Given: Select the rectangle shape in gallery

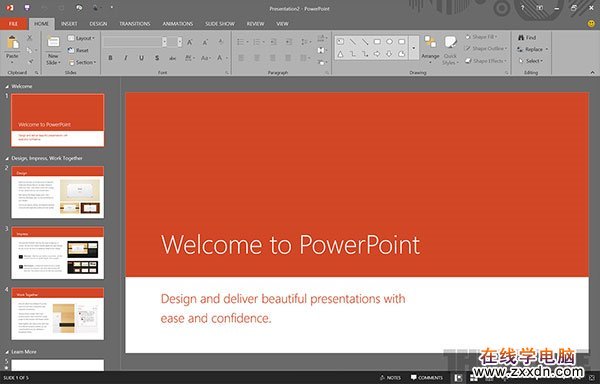Looking at the screenshot, I should 377,41.
